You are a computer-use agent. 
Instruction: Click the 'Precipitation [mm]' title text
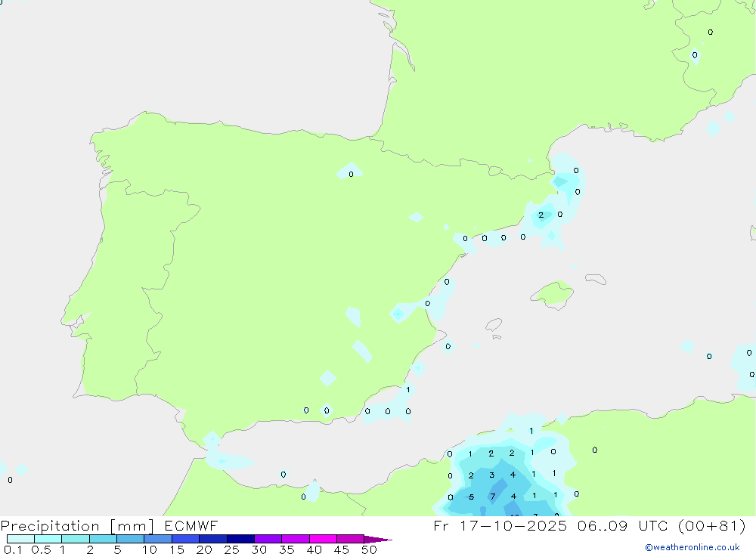[x=78, y=526]
